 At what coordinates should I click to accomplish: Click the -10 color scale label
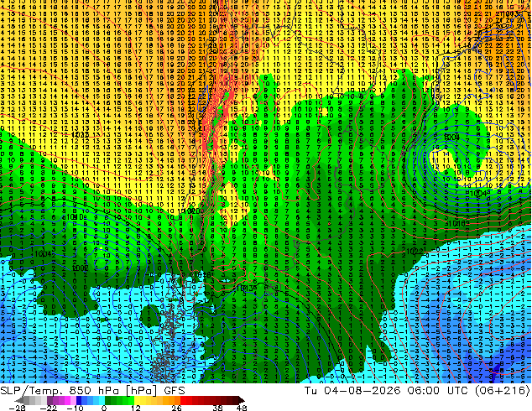tap(76, 408)
